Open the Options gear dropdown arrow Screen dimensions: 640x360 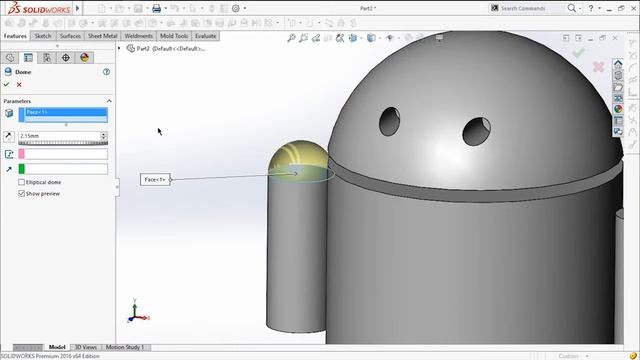click(244, 8)
